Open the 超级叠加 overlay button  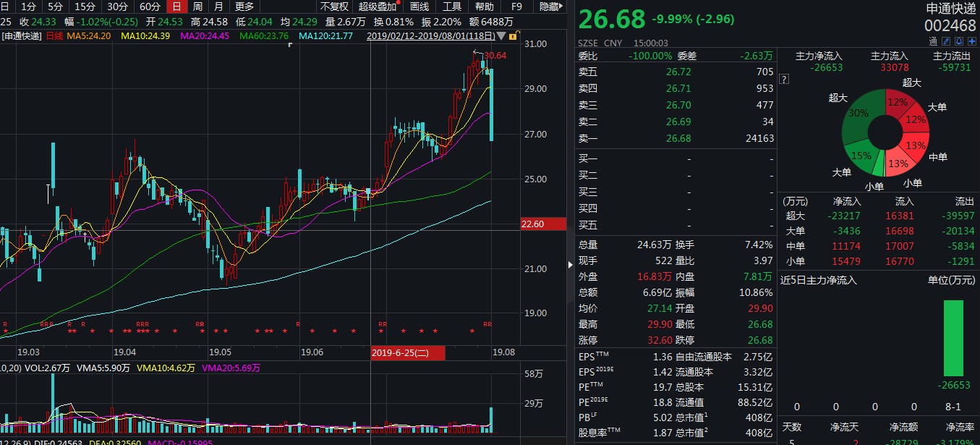[378, 7]
